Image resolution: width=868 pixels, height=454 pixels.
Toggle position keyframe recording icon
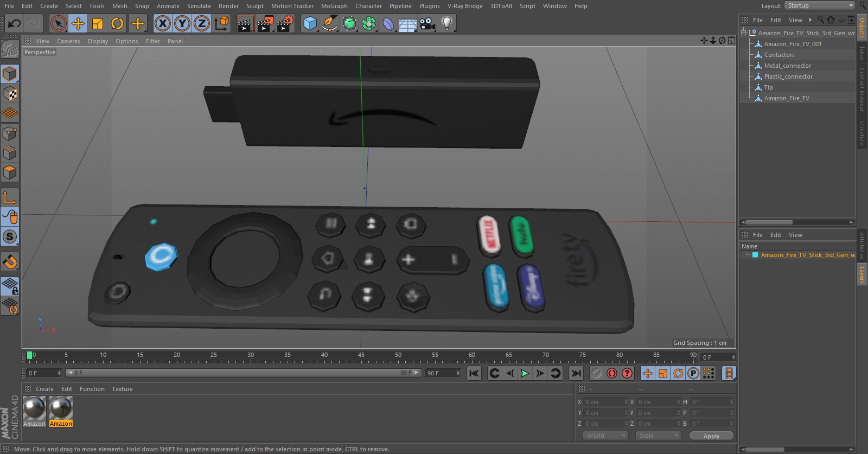648,373
